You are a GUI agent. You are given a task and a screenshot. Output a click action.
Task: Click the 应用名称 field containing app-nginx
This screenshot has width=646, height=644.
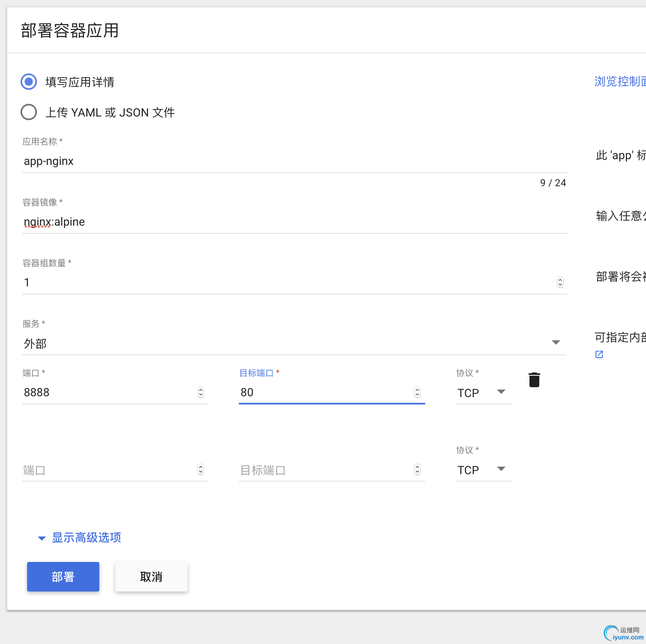click(x=295, y=161)
